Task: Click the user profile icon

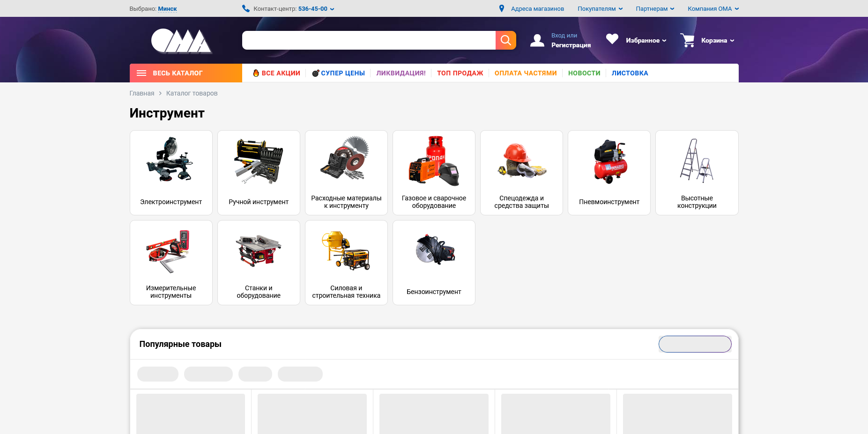Action: [x=537, y=40]
